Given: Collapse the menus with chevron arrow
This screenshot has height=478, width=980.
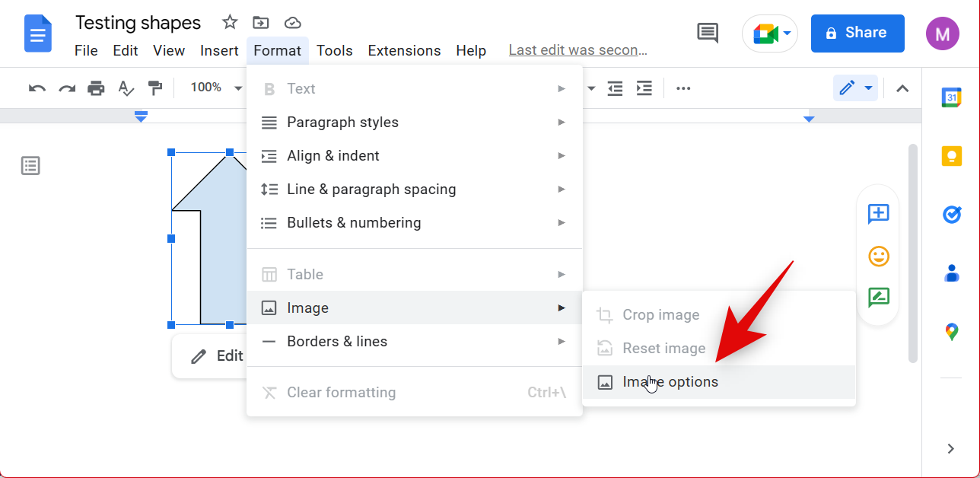Looking at the screenshot, I should pos(902,88).
